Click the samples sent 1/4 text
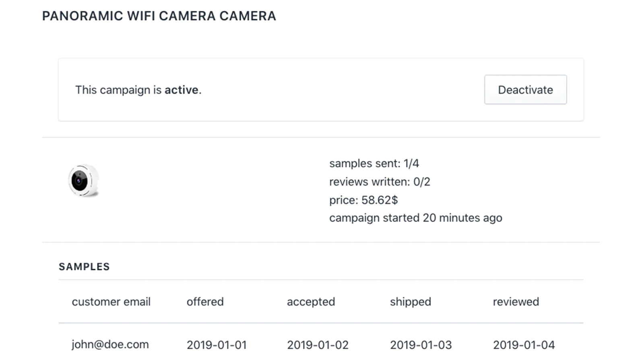Viewport: 644px width, 362px height. click(x=374, y=163)
